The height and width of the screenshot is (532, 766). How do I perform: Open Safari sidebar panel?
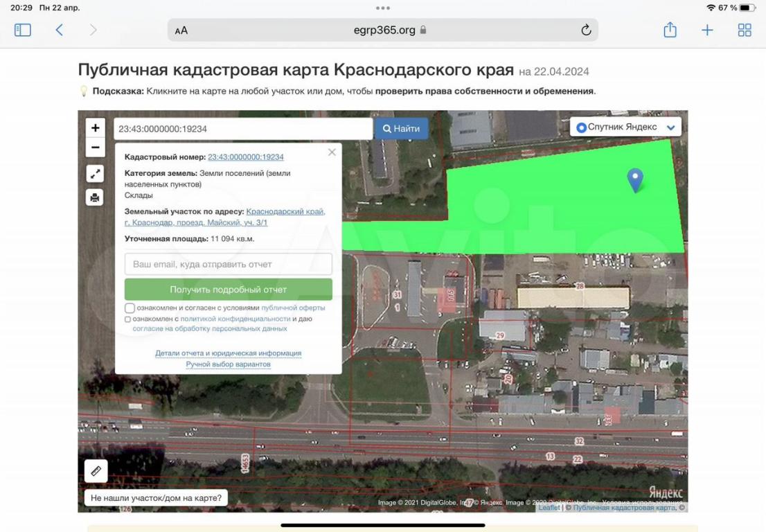pos(23,30)
